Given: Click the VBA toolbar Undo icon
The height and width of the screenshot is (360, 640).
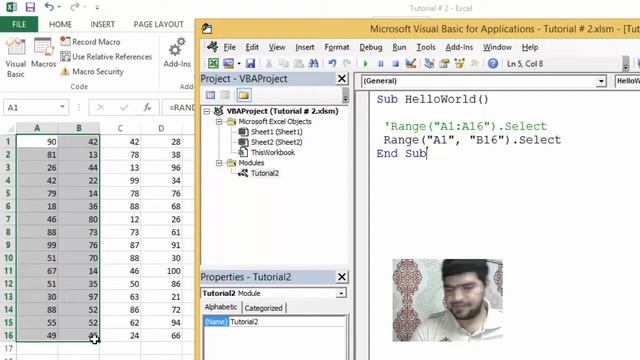Looking at the screenshot, I should pos(332,63).
